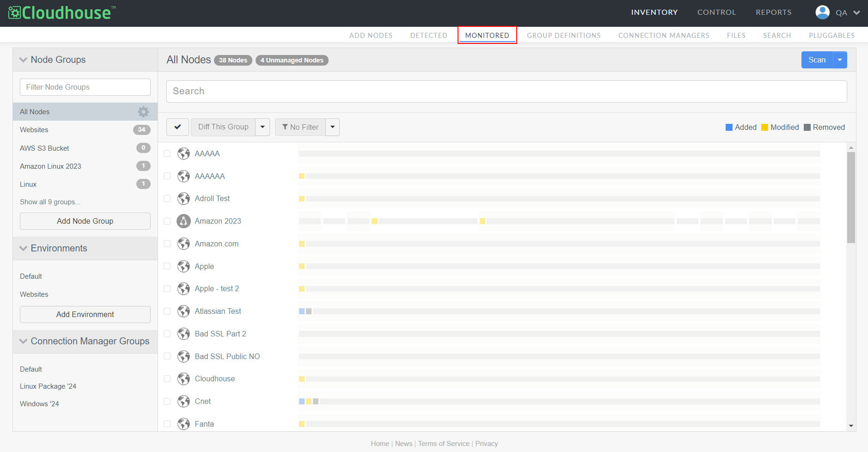
Task: Open the Reports menu
Action: (x=774, y=12)
